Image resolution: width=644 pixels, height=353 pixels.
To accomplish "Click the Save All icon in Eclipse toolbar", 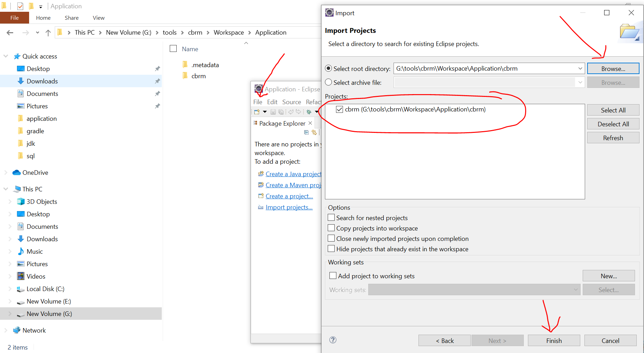I will (x=281, y=112).
